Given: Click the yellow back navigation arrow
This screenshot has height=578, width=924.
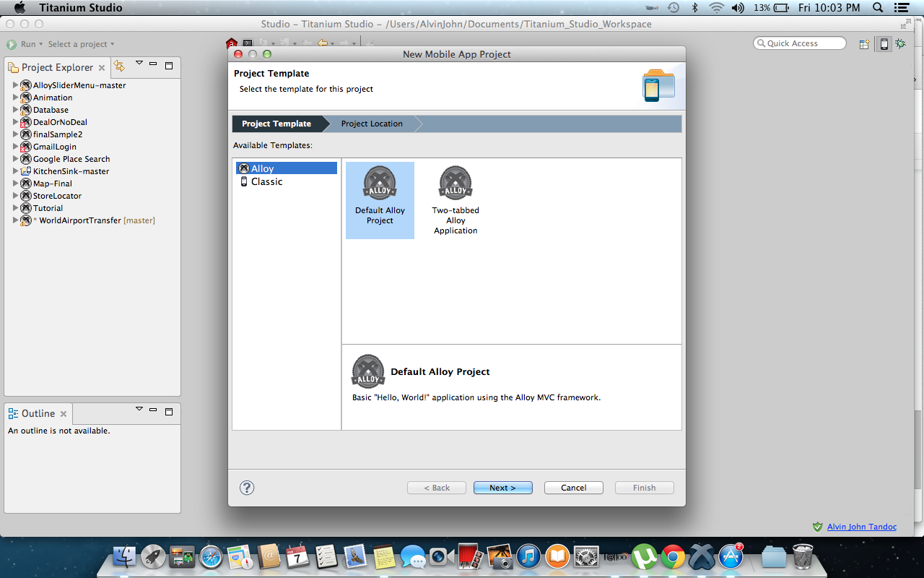Looking at the screenshot, I should 323,44.
